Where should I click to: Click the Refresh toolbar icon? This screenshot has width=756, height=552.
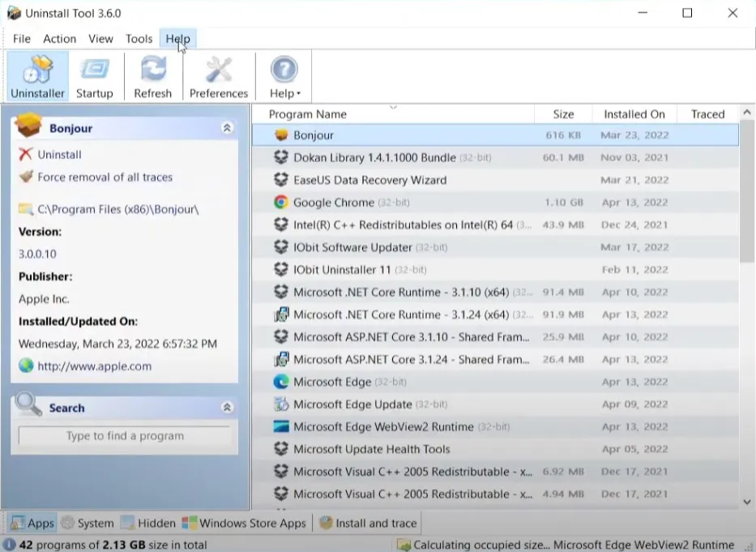pos(153,77)
